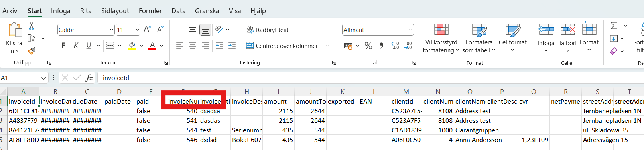Image resolution: width=644 pixels, height=150 pixels.
Task: Click the Cut scissors icon
Action: pos(31,26)
